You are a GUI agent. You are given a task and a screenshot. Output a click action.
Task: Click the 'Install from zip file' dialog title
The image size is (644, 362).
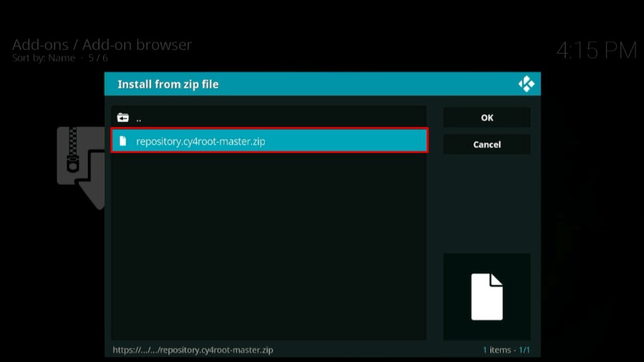click(x=168, y=84)
